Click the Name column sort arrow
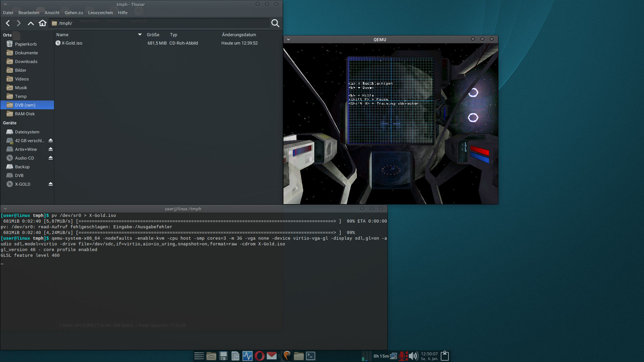 click(140, 35)
